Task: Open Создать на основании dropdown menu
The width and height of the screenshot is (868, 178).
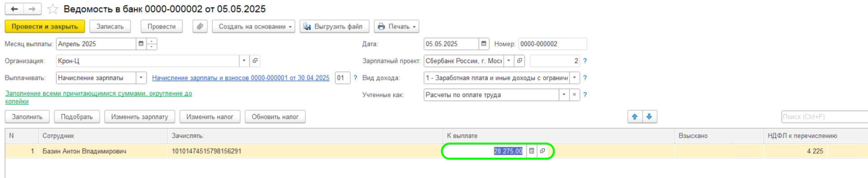Action: coord(253,26)
